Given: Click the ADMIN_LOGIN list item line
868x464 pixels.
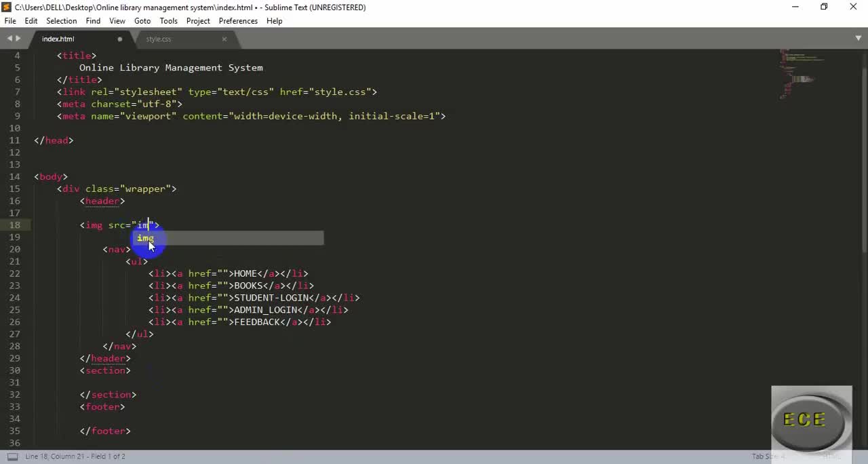Looking at the screenshot, I should point(248,311).
